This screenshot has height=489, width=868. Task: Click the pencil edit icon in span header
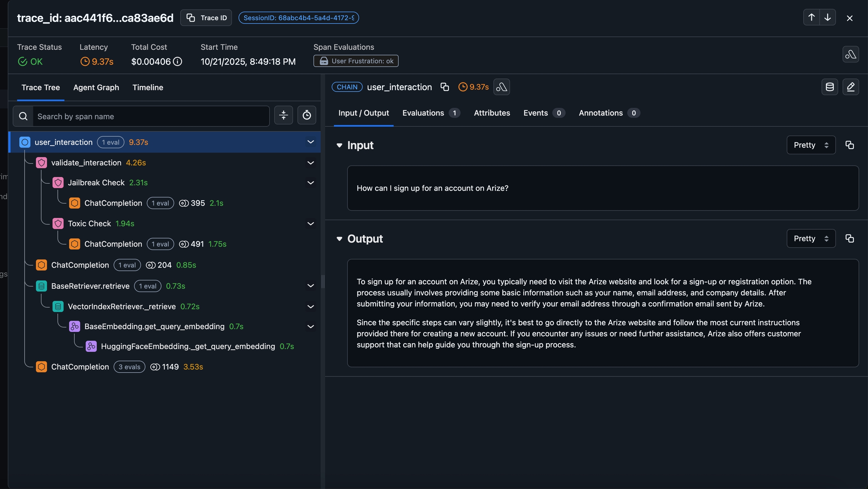(850, 87)
